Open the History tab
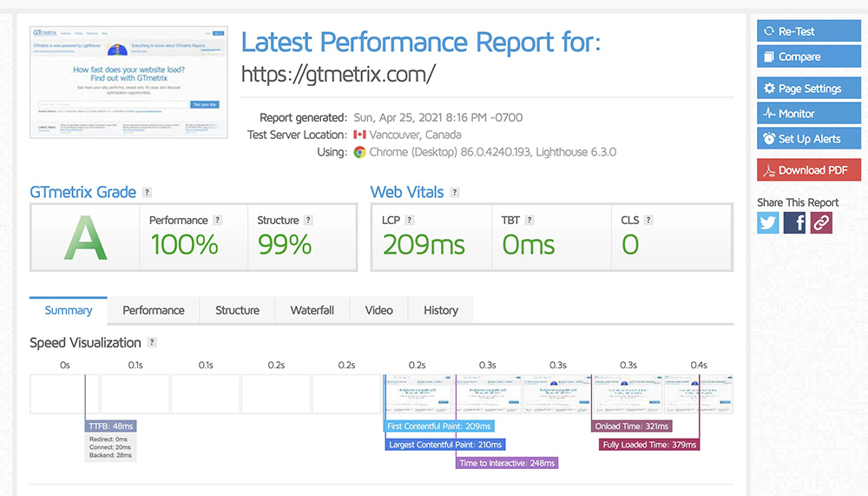 click(x=441, y=310)
